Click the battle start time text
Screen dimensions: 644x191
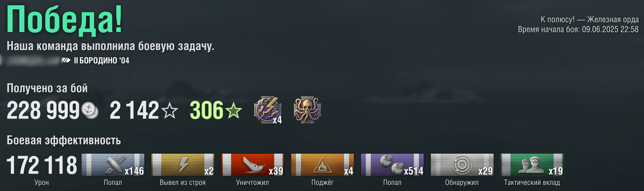(x=578, y=29)
